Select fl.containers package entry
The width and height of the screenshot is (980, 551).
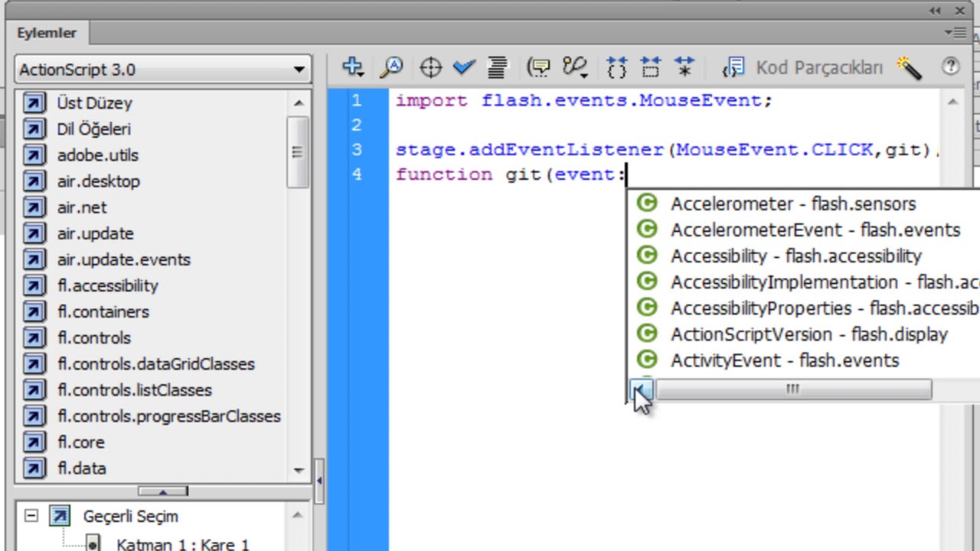tap(103, 311)
